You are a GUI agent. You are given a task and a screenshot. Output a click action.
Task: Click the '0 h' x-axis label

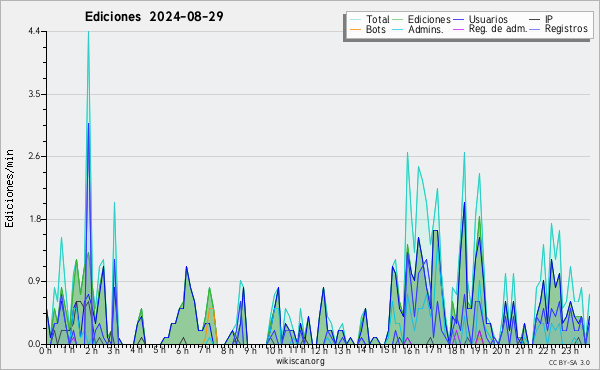pyautogui.click(x=46, y=350)
